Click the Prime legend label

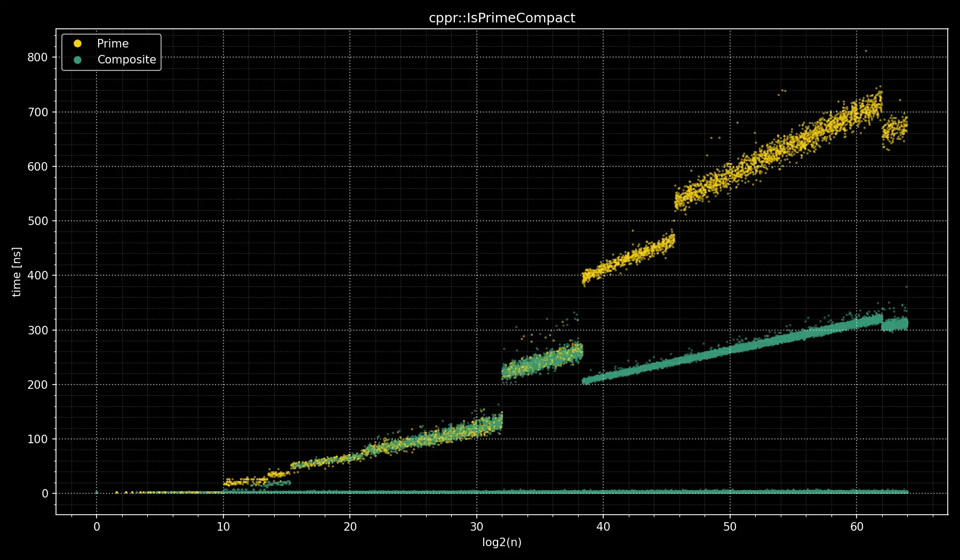pyautogui.click(x=113, y=44)
